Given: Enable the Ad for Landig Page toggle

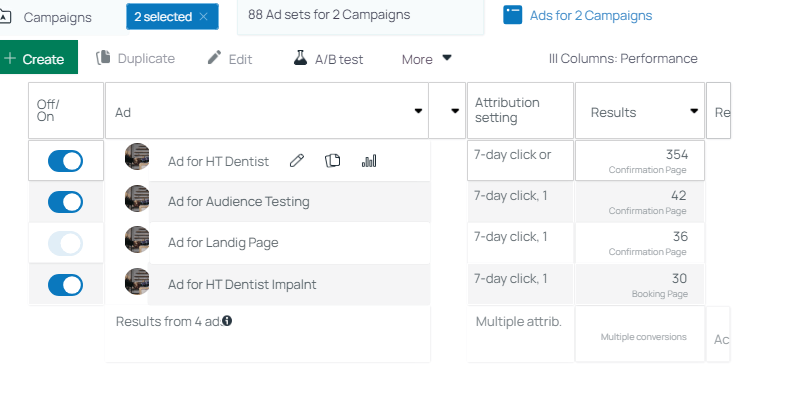Looking at the screenshot, I should (x=66, y=243).
